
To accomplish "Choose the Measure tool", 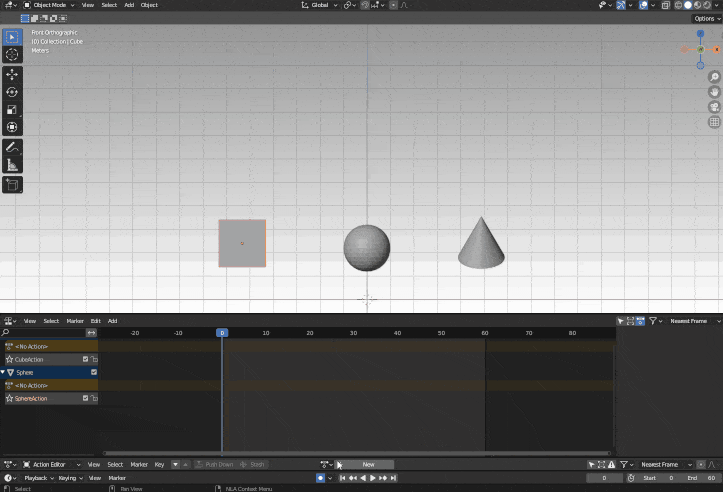I will [x=12, y=165].
